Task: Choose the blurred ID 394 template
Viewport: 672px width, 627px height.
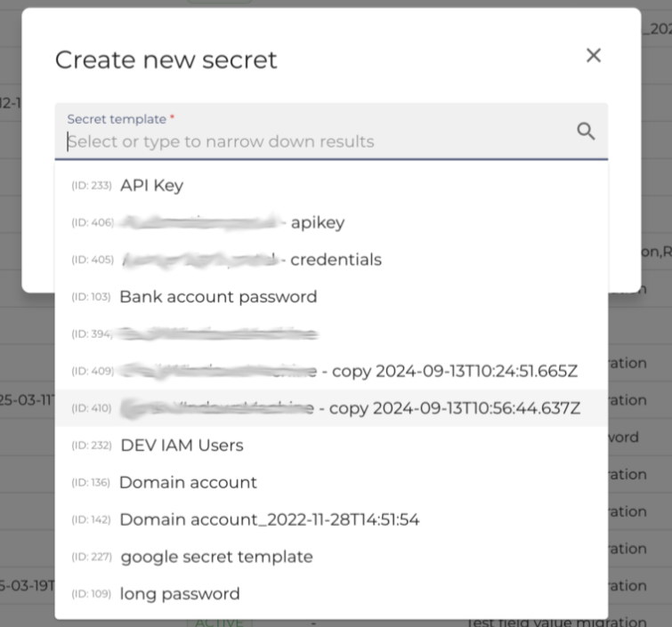Action: 331,334
